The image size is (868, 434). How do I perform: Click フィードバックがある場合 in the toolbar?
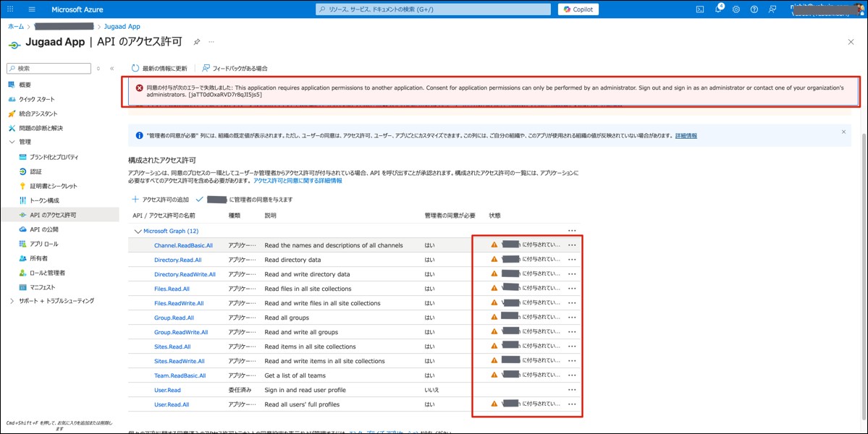tap(235, 69)
